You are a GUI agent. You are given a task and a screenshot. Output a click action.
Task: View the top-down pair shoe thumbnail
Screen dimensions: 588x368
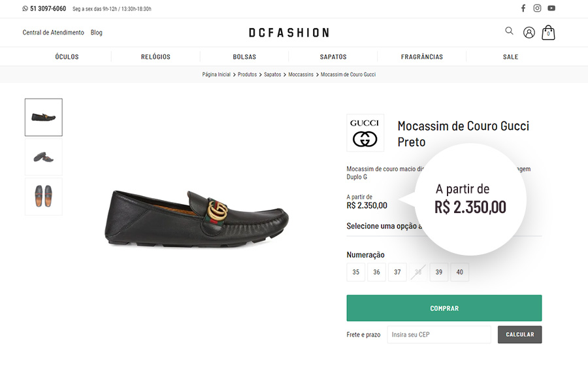coord(44,196)
